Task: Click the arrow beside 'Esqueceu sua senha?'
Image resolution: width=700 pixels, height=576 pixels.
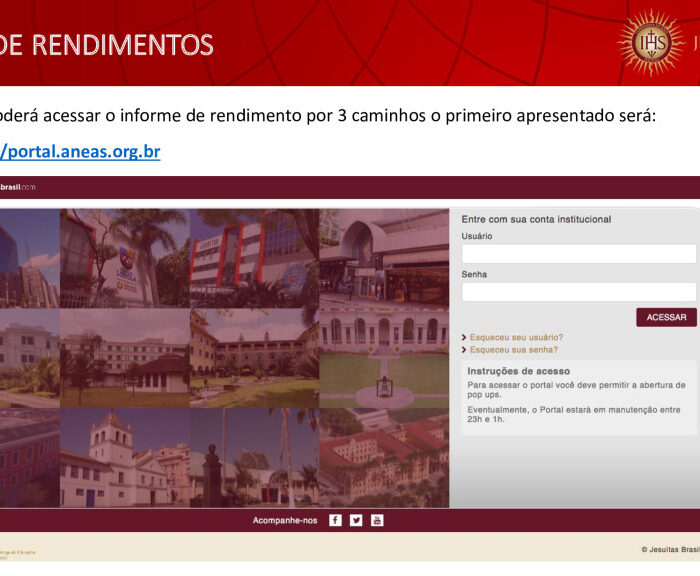Action: pyautogui.click(x=464, y=351)
